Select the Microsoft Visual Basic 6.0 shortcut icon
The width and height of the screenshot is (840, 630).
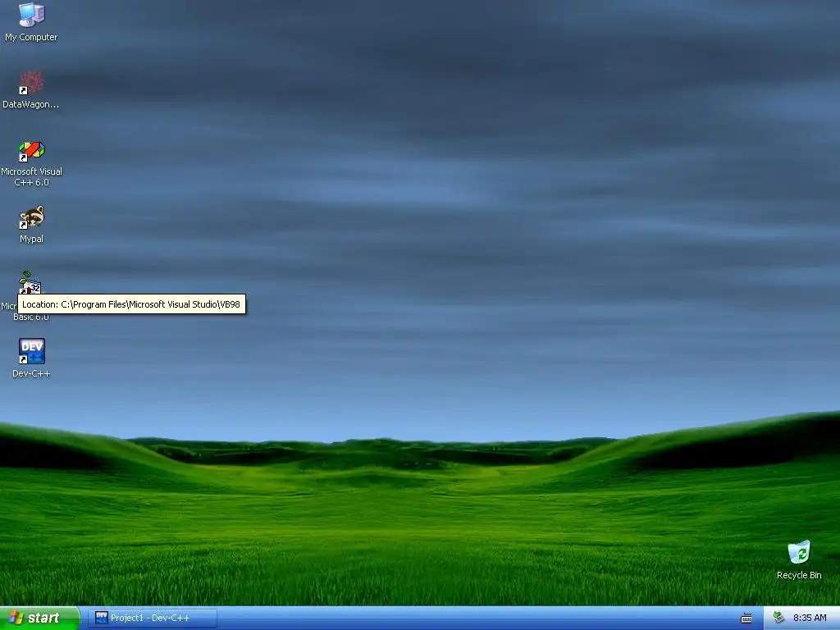click(x=30, y=282)
